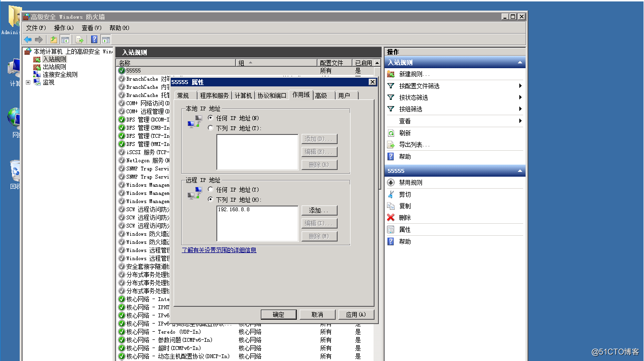
Task: Click the Export list toolbar icon
Action: (x=80, y=39)
